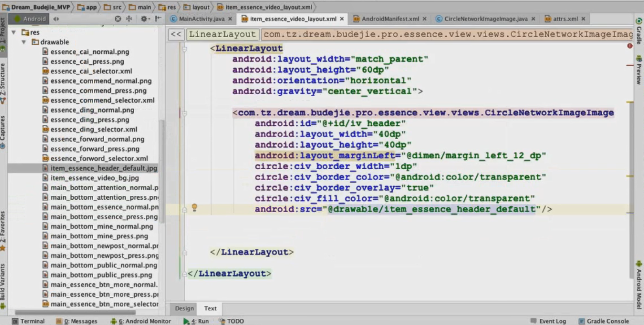Open the 2: Favorites tool window

coord(4,231)
